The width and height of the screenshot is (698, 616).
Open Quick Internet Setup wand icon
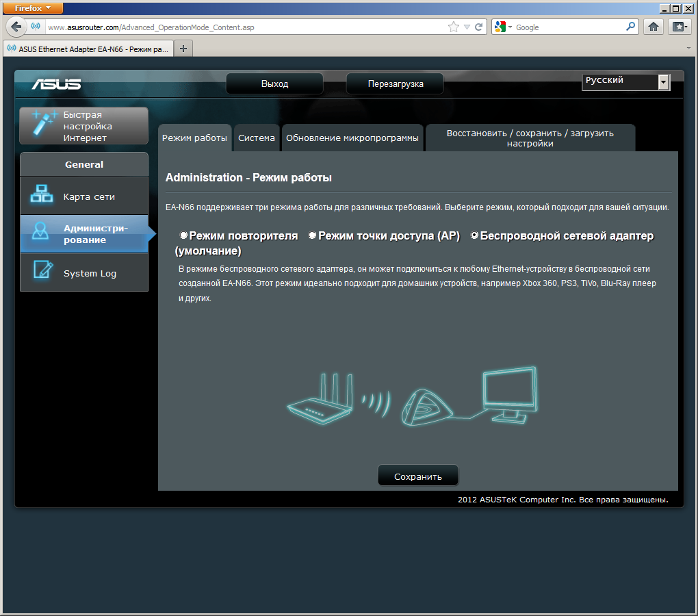pyautogui.click(x=44, y=123)
